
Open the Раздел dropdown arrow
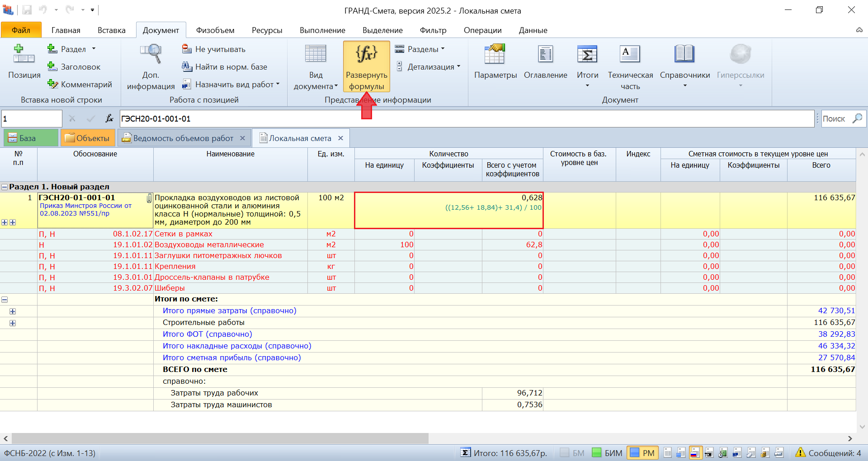[94, 49]
